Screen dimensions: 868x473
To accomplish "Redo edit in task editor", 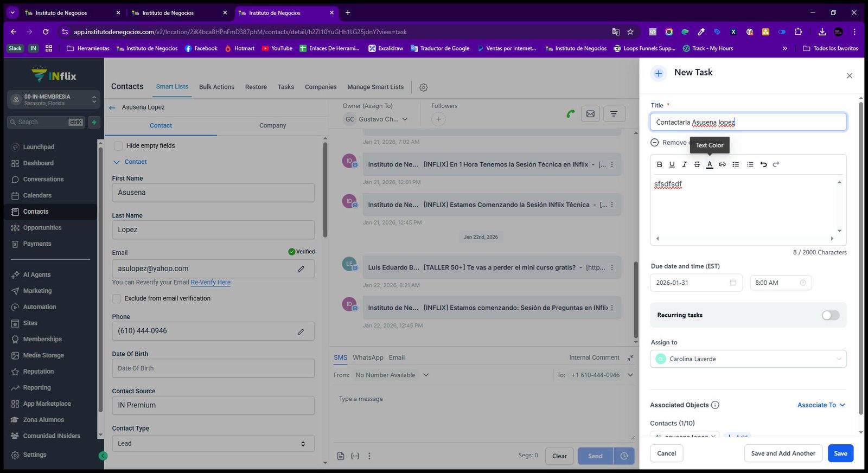I will [776, 164].
